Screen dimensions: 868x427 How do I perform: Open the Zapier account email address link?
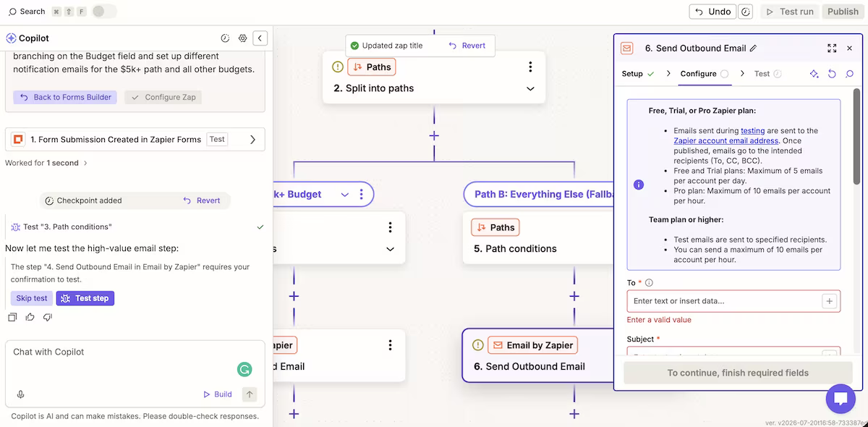[x=726, y=140]
